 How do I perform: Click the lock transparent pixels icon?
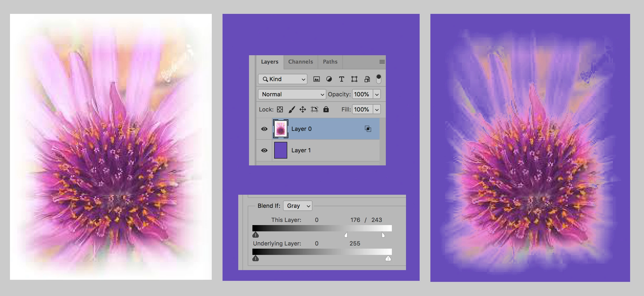[x=280, y=109]
